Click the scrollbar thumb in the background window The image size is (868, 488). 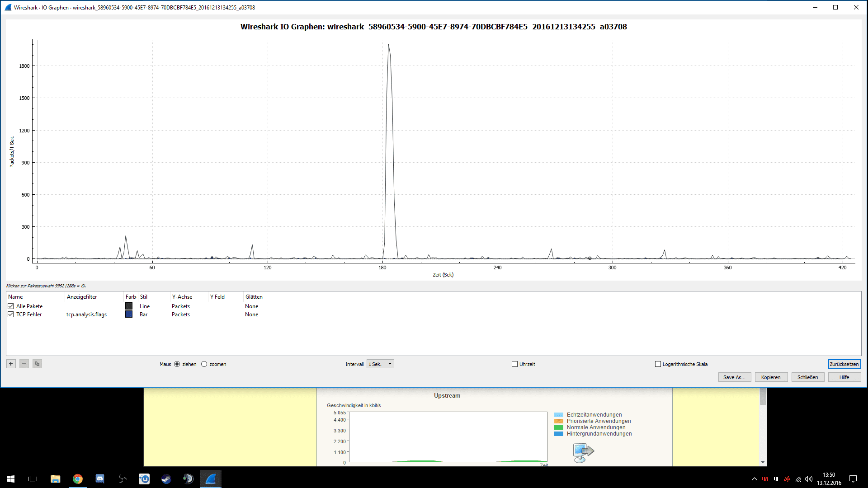pos(763,397)
